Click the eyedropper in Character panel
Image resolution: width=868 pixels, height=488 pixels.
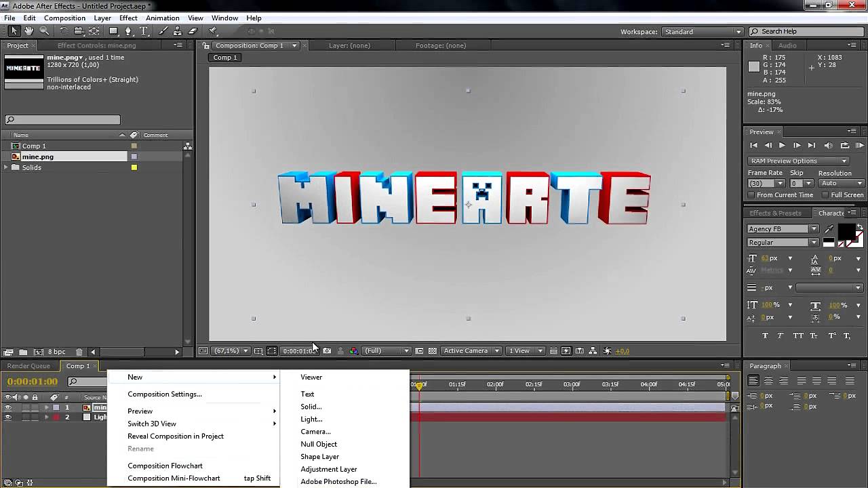click(829, 230)
